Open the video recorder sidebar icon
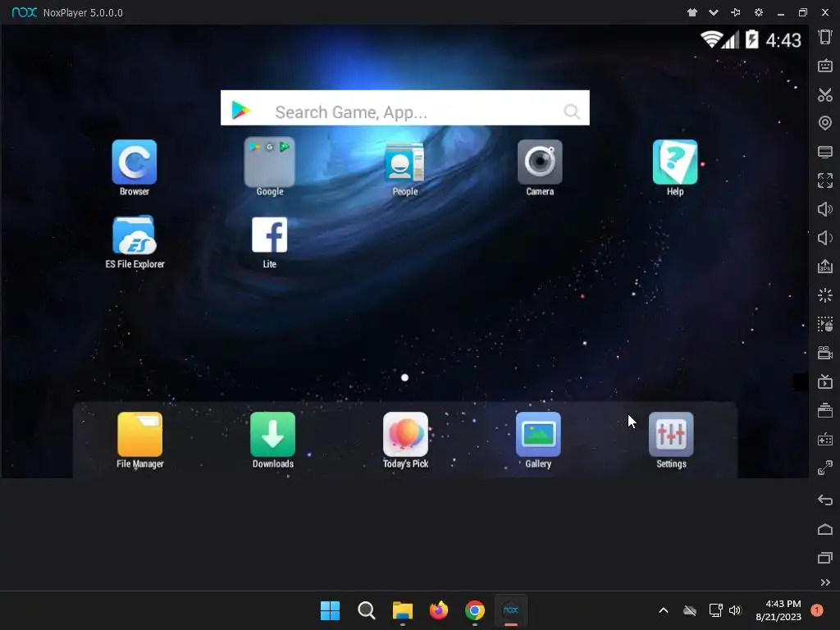The height and width of the screenshot is (630, 840). 825,353
